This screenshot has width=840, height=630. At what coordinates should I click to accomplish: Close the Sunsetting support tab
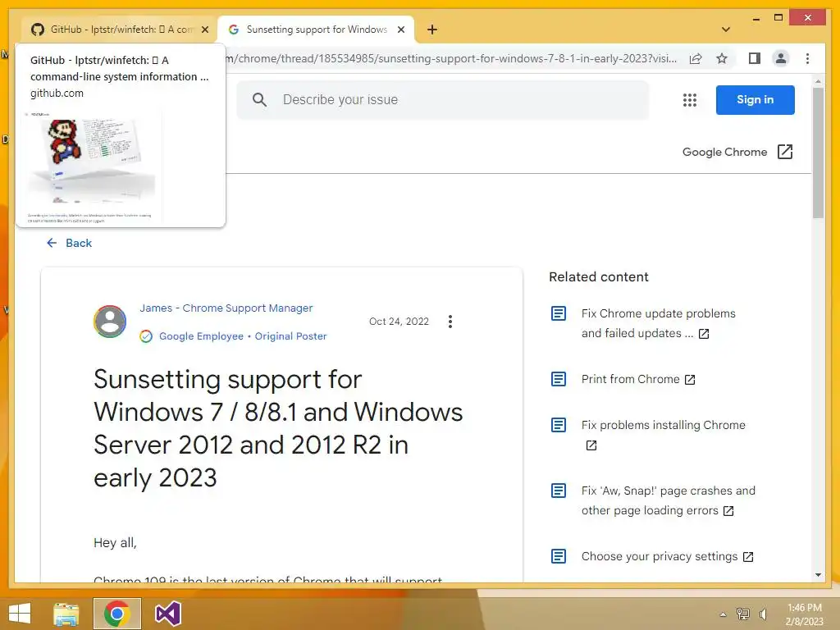(400, 30)
